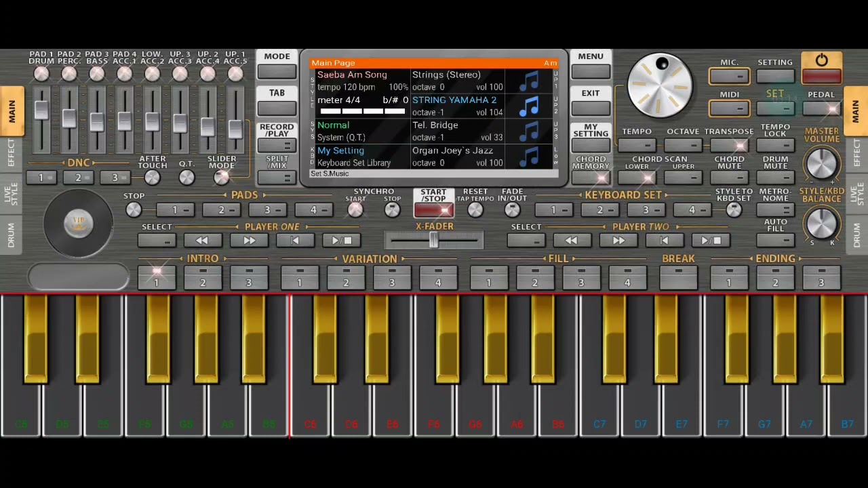Select the STRING YAMAHA 2 note icon
The height and width of the screenshot is (488, 868).
click(x=529, y=106)
